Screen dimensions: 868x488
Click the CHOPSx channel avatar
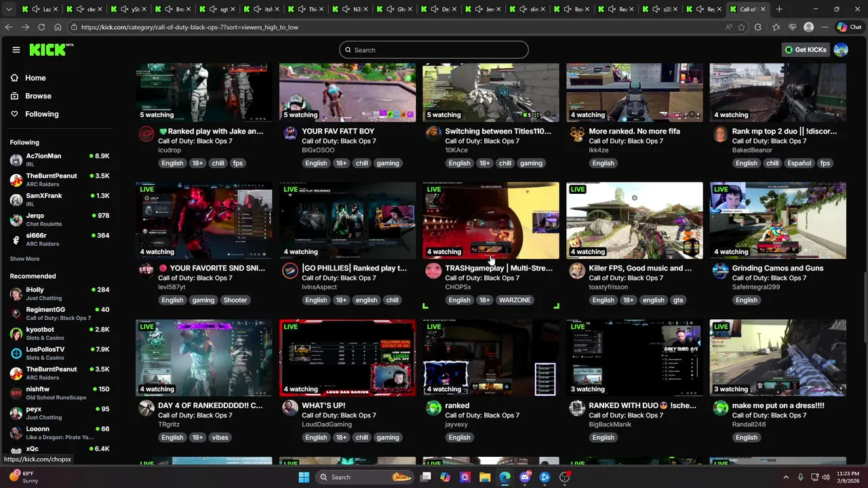(433, 271)
